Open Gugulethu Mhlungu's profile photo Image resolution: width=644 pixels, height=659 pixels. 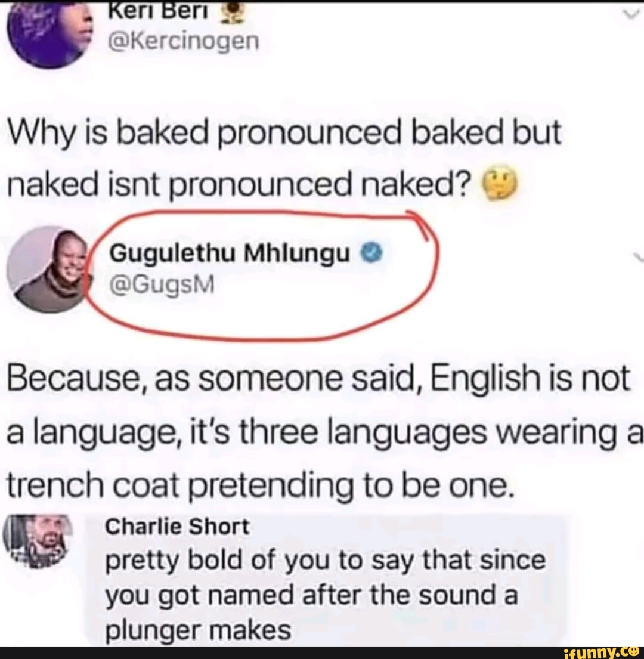49,270
